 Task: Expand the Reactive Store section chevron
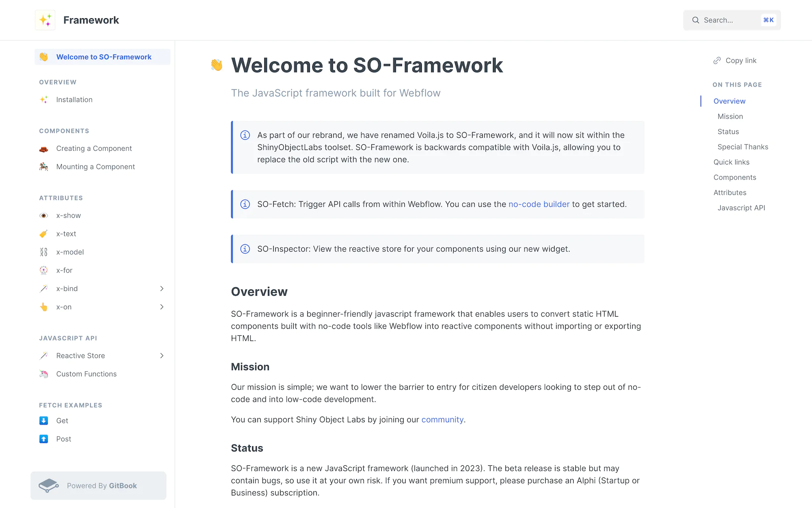(x=162, y=356)
